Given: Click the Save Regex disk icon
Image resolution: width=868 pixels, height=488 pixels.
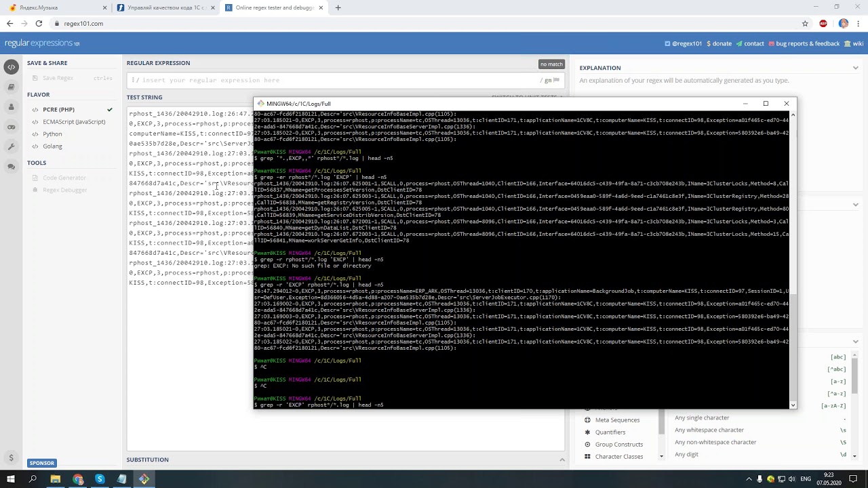Looking at the screenshot, I should pyautogui.click(x=35, y=78).
